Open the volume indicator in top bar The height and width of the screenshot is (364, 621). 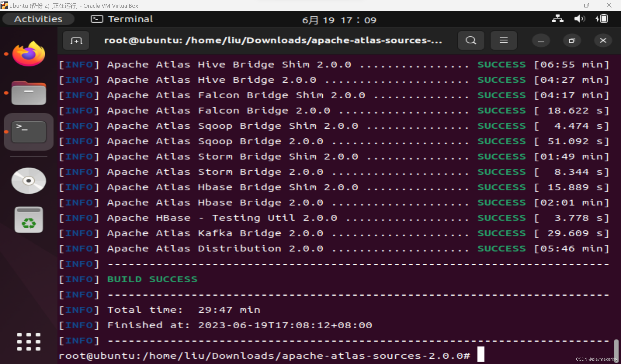tap(579, 19)
